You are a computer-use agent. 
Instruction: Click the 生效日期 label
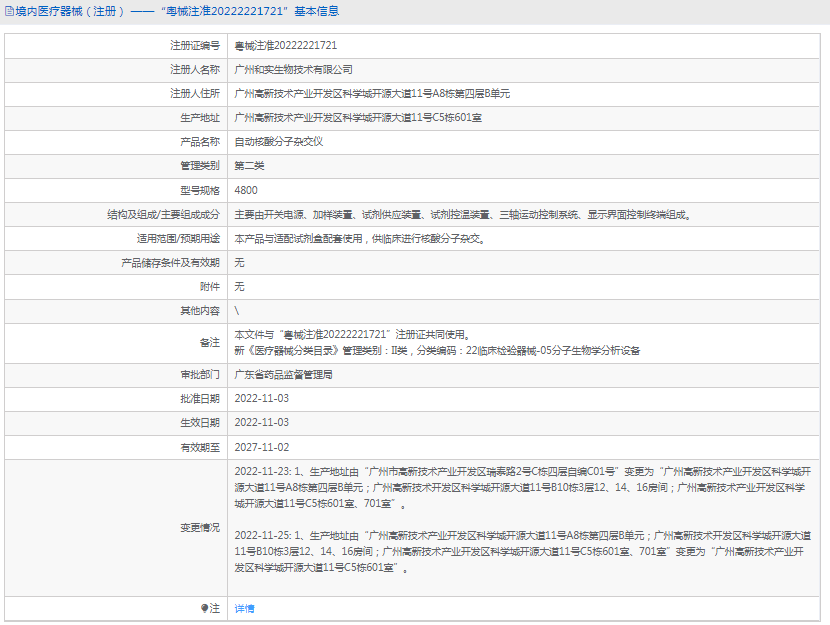point(200,422)
